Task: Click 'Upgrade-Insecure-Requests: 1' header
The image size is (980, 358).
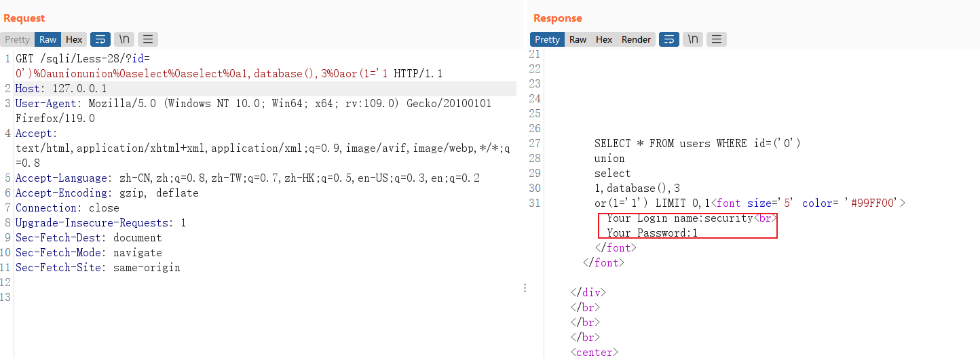Action: click(100, 223)
